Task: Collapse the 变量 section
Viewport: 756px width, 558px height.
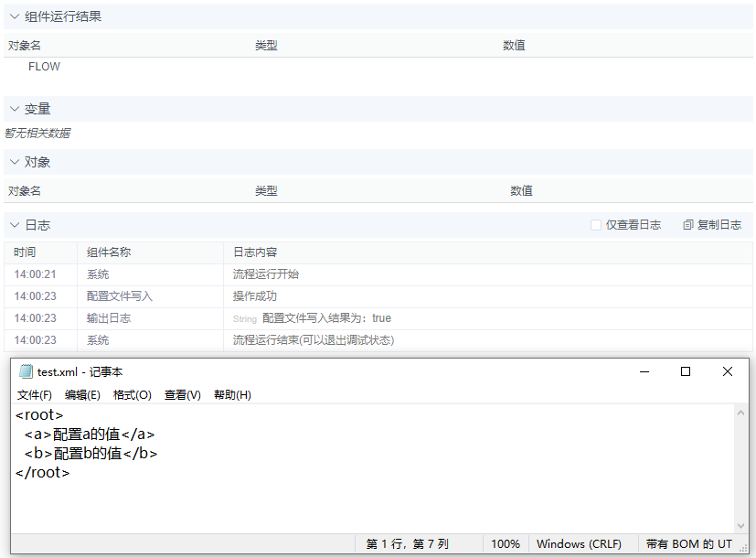Action: [x=14, y=108]
